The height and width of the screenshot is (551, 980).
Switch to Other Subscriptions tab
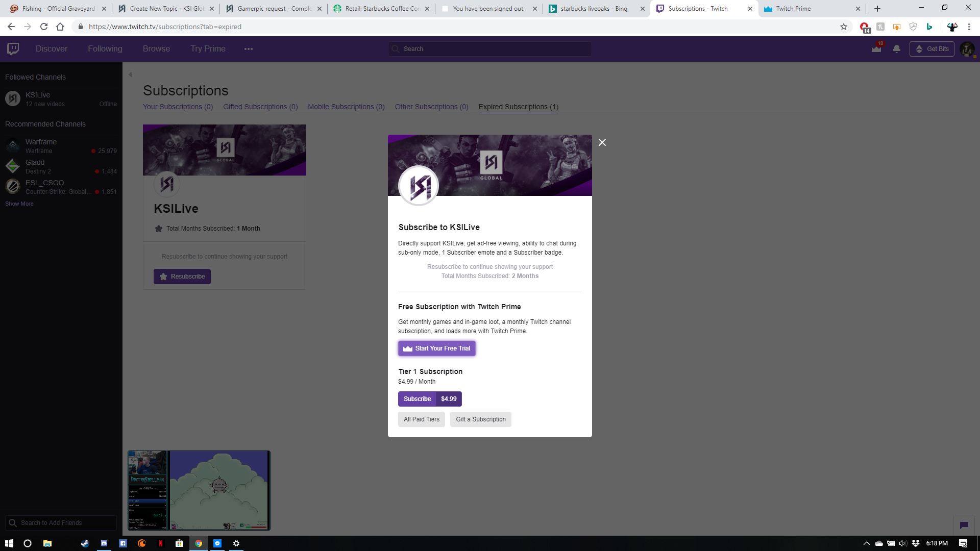click(431, 107)
